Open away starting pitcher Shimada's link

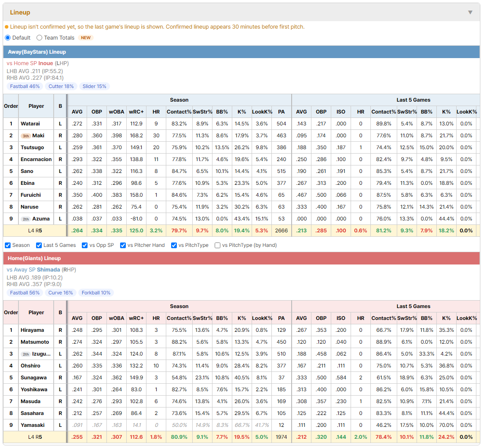click(x=48, y=270)
